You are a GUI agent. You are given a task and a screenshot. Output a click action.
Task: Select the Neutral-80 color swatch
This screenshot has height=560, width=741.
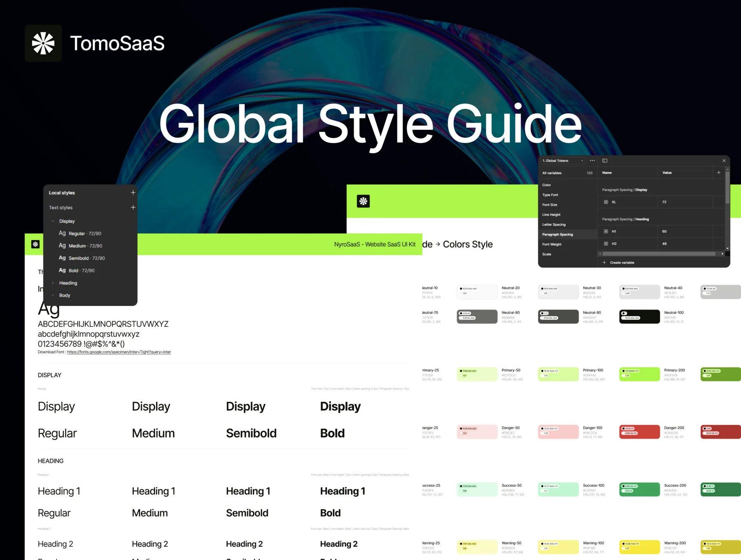coord(477,316)
